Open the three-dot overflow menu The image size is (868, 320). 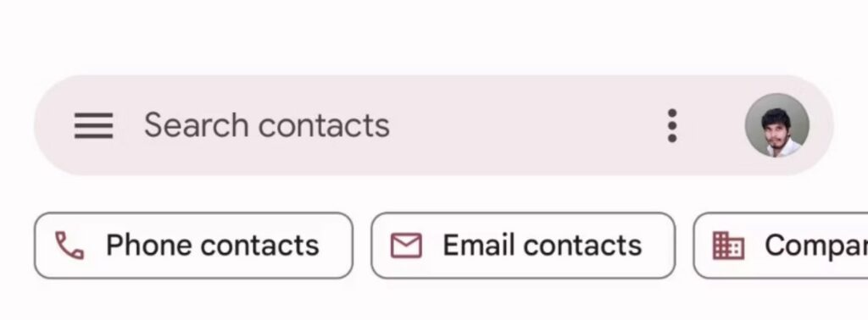coord(672,125)
